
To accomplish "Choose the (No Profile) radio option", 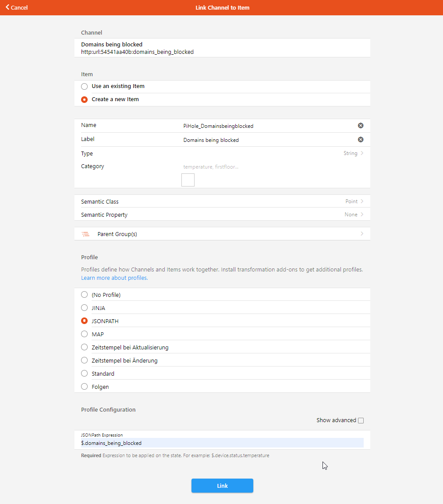I will (x=85, y=295).
